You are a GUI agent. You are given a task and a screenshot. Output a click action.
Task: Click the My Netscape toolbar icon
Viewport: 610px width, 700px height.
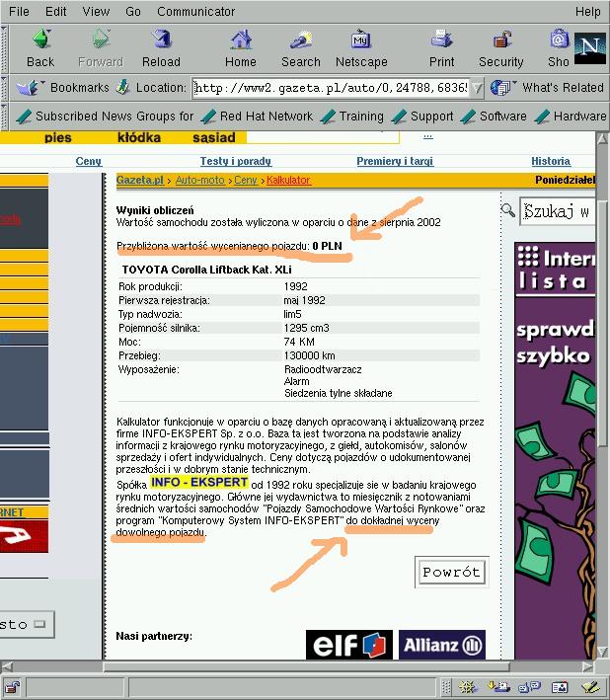click(x=361, y=48)
